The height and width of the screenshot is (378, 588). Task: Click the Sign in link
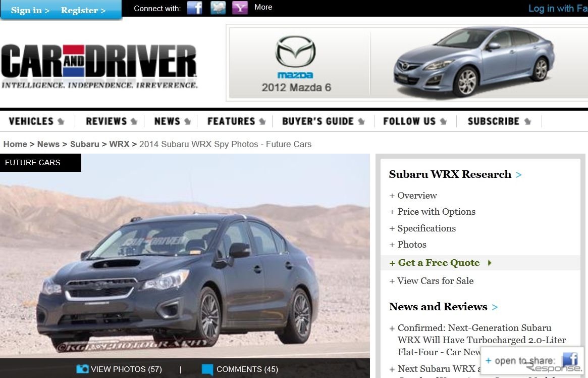[30, 10]
